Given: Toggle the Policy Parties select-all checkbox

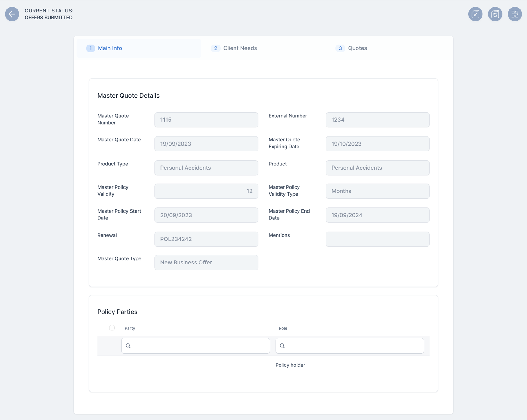Looking at the screenshot, I should coord(112,328).
